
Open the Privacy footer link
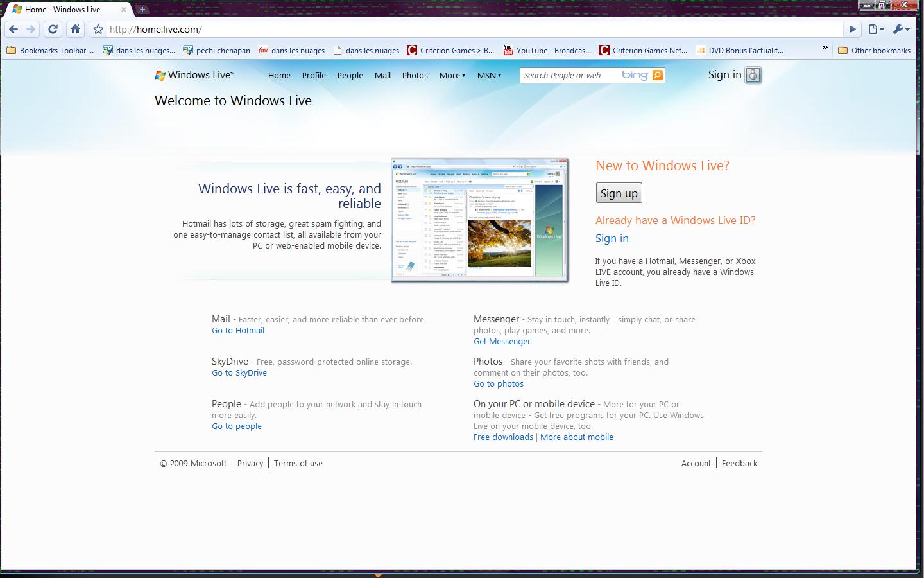250,463
